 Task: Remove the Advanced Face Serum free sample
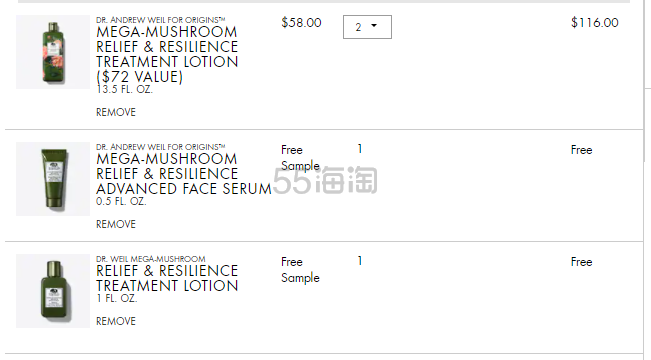point(116,224)
